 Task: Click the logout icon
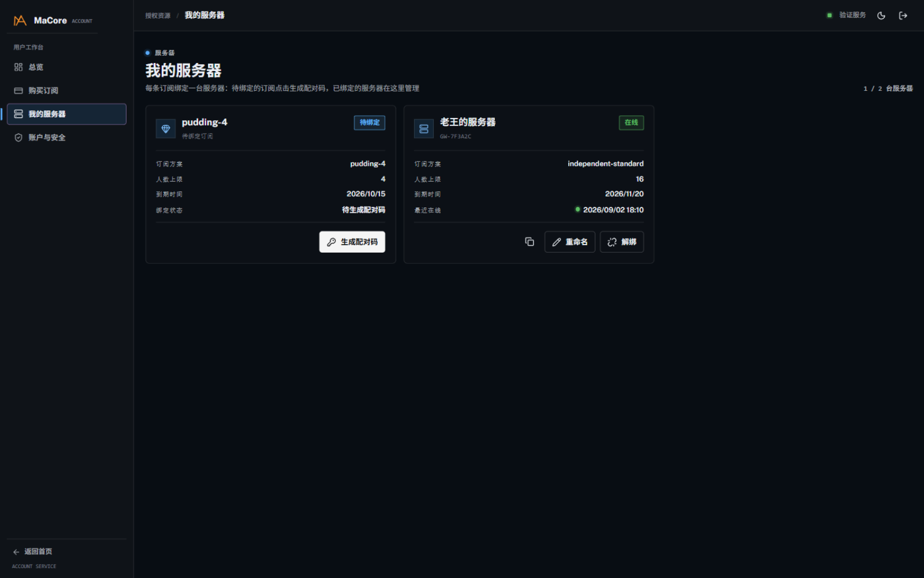coord(903,16)
